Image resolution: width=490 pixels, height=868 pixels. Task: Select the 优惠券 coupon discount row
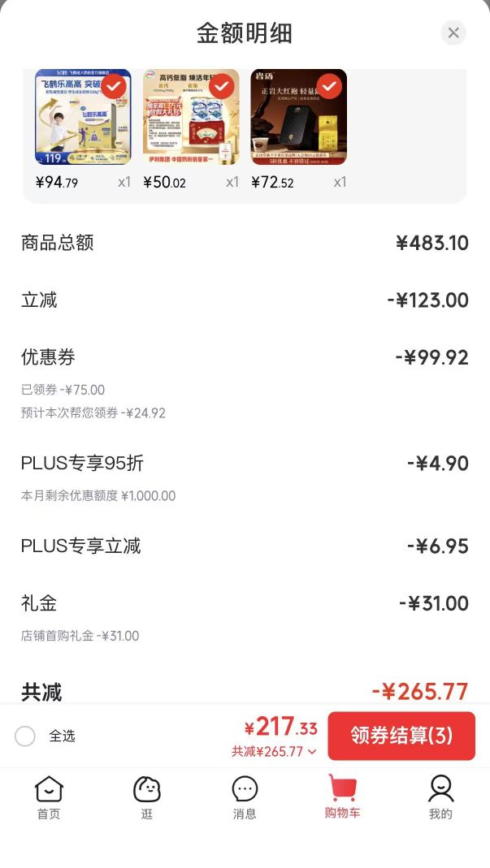pos(245,357)
